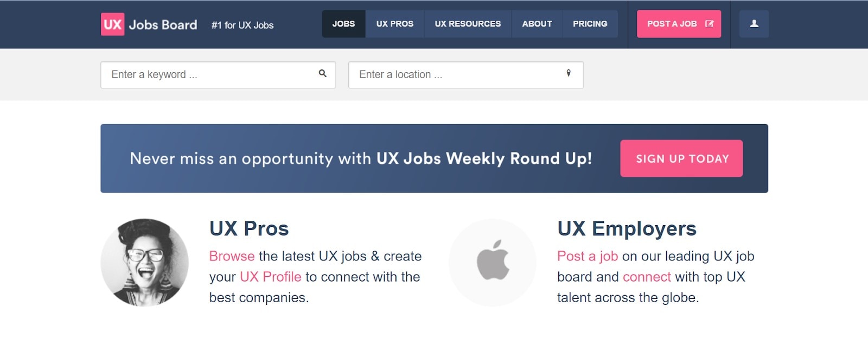The image size is (868, 338).
Task: Focus the location input field
Action: (458, 75)
